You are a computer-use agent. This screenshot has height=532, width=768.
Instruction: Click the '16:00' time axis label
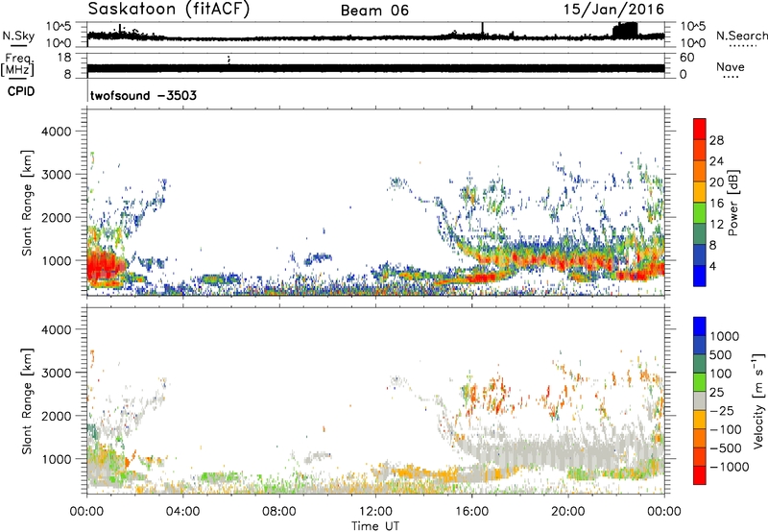(x=471, y=511)
